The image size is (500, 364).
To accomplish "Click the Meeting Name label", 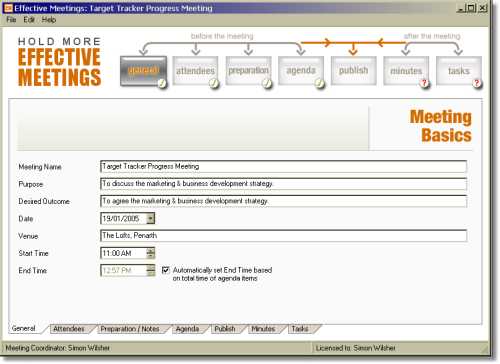I will pos(40,167).
